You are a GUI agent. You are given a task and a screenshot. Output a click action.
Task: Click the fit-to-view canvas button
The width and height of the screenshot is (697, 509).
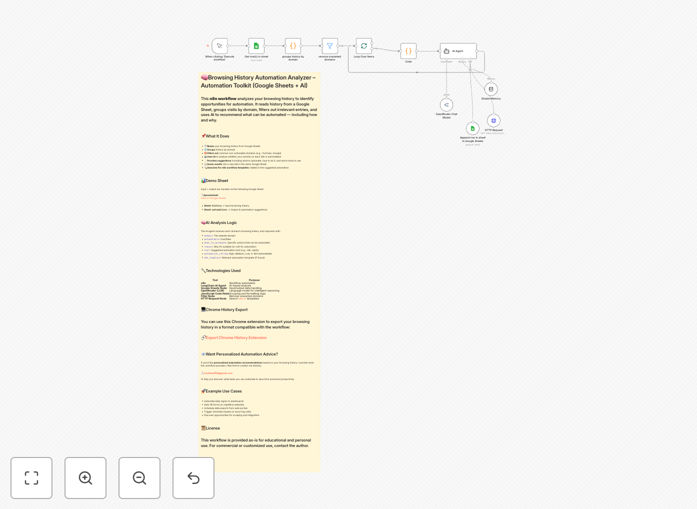point(32,478)
